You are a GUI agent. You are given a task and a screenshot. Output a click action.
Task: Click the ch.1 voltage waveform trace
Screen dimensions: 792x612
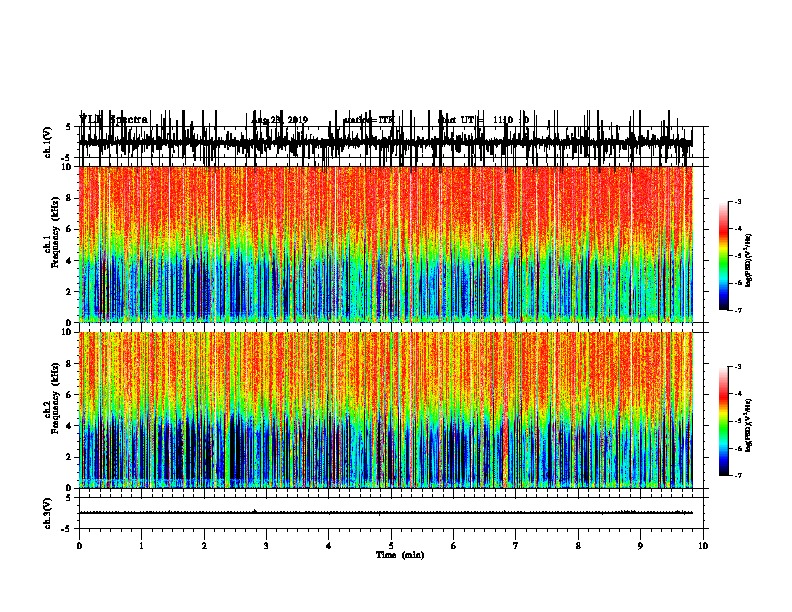coord(386,143)
